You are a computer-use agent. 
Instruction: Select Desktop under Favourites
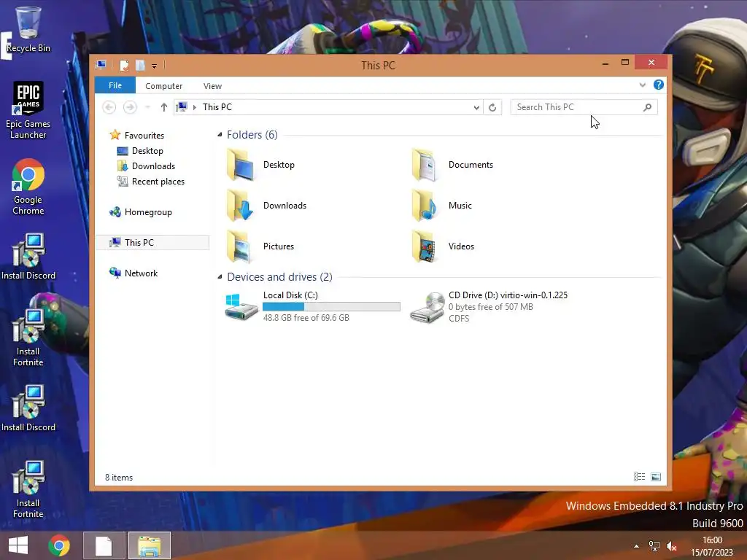pos(141,151)
